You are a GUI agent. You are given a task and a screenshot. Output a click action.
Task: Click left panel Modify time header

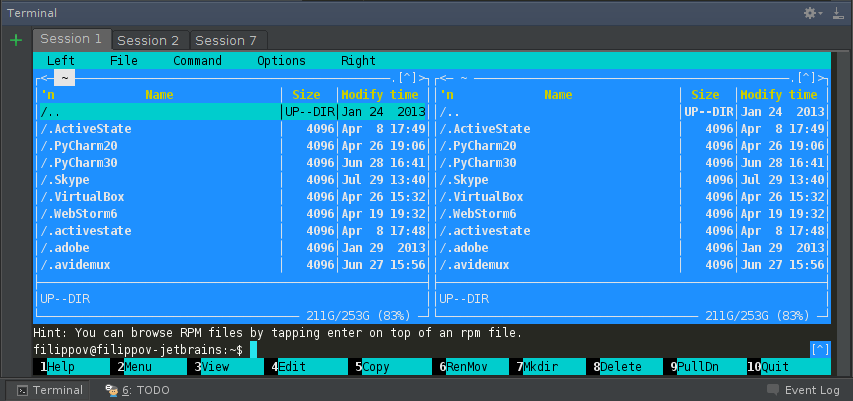tap(380, 95)
